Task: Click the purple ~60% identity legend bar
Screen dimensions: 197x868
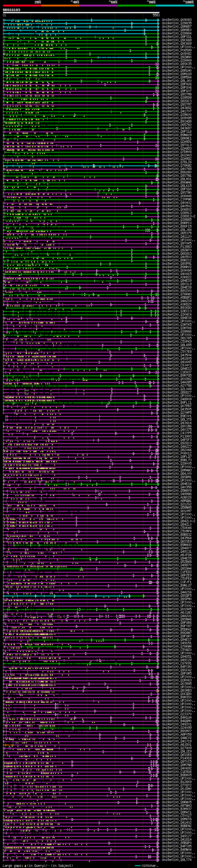Action: 99,6
